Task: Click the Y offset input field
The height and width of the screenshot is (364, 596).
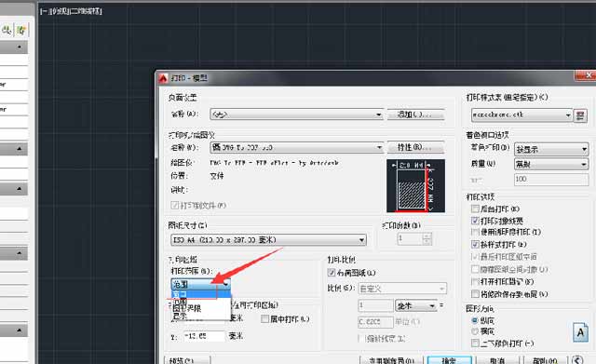Action: click(x=204, y=336)
